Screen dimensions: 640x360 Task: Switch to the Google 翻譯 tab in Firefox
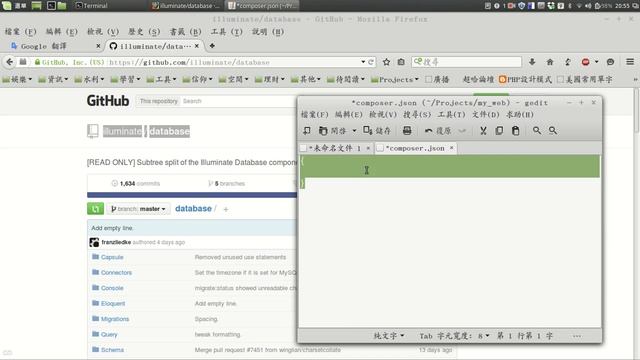click(x=55, y=46)
